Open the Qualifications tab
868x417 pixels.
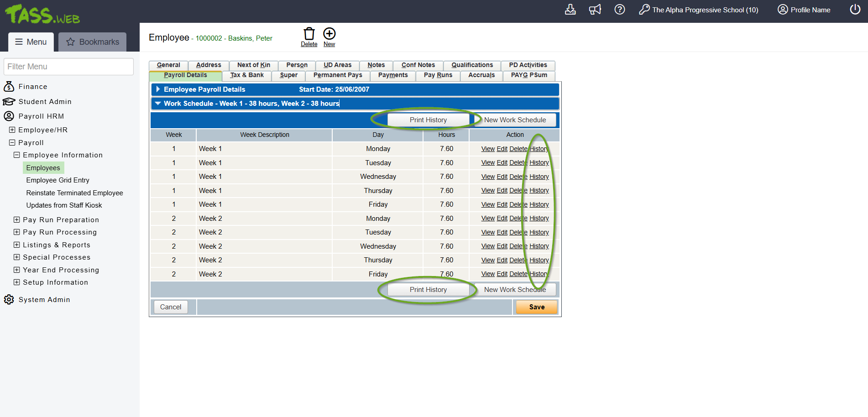coord(472,65)
